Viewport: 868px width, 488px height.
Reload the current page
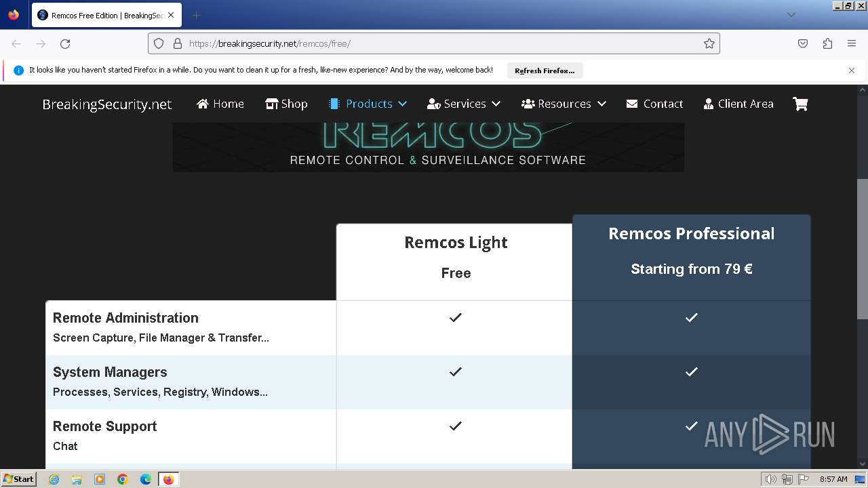coord(65,43)
